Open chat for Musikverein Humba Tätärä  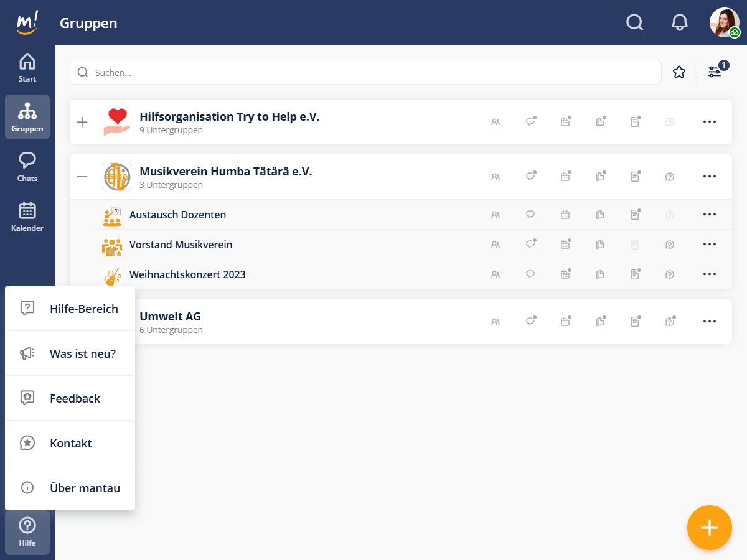(530, 177)
